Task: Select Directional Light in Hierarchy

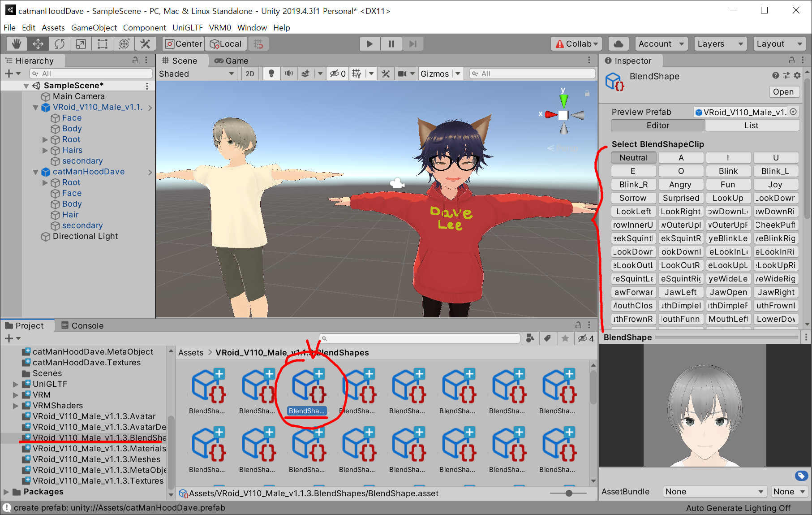Action: 85,237
